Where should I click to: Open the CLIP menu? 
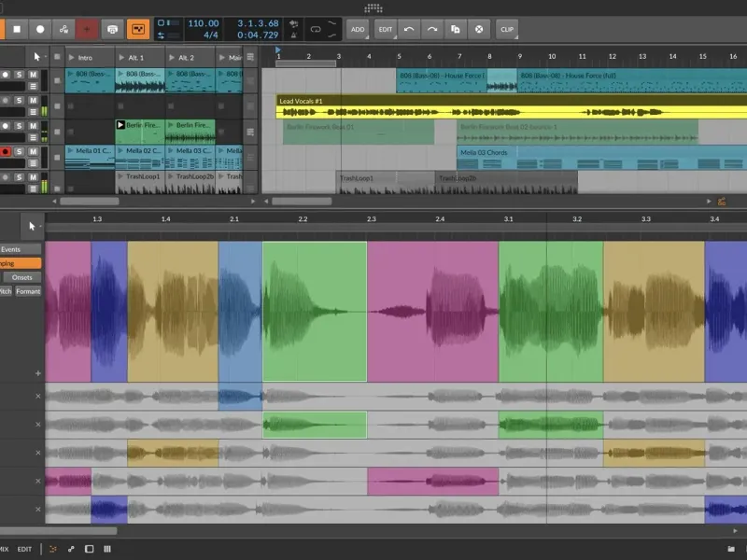[x=507, y=29]
